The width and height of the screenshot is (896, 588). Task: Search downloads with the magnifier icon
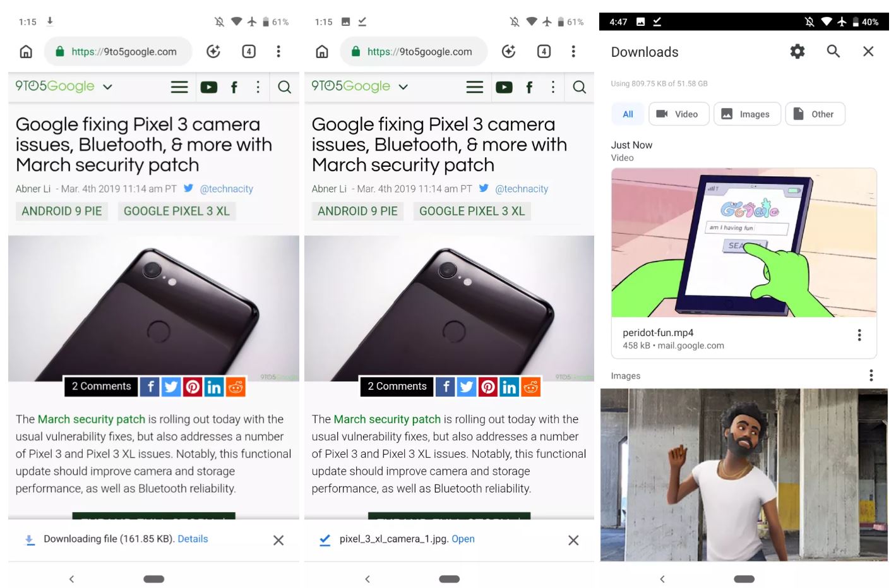click(833, 52)
